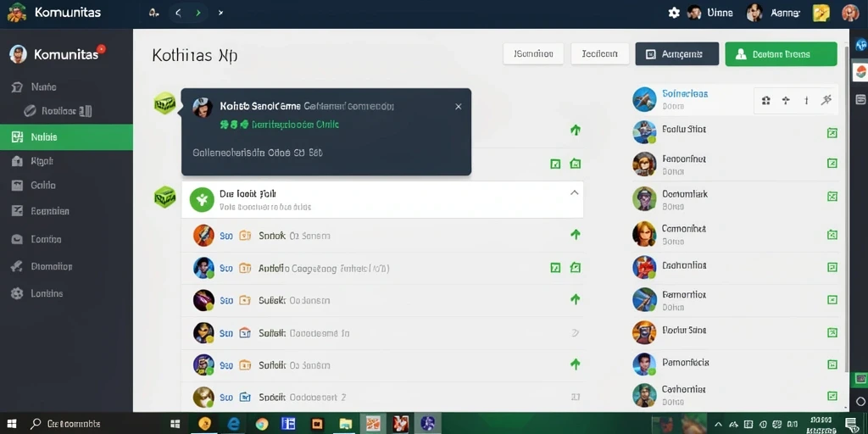Click the green cube icon beside Dar foobt
868x434 pixels.
pyautogui.click(x=164, y=197)
